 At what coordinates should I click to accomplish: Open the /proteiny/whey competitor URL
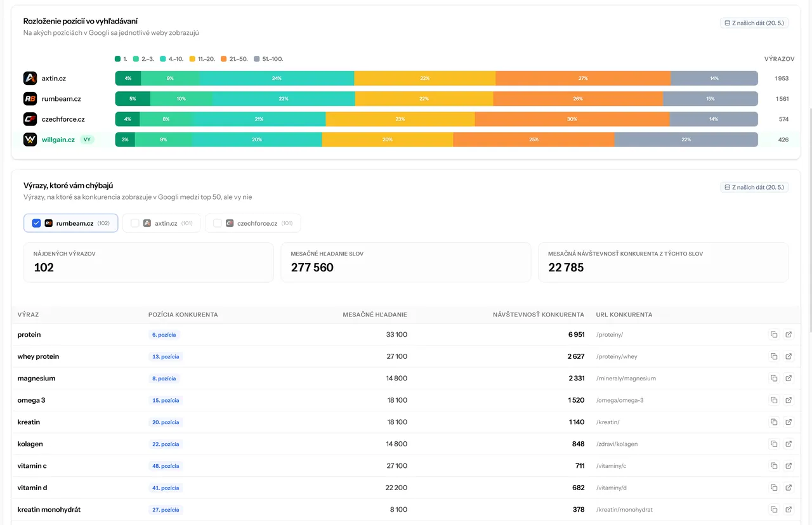617,356
